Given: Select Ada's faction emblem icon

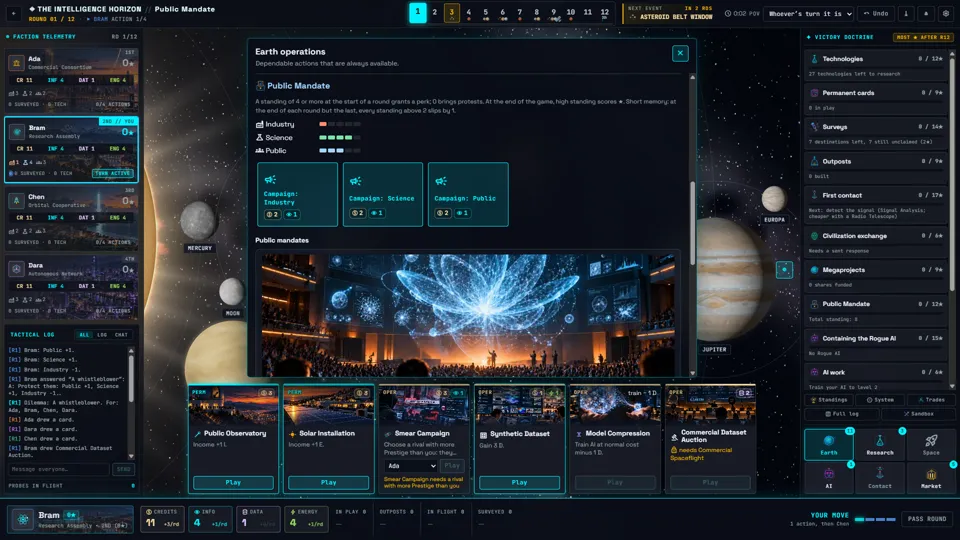Looking at the screenshot, I should (x=17, y=62).
